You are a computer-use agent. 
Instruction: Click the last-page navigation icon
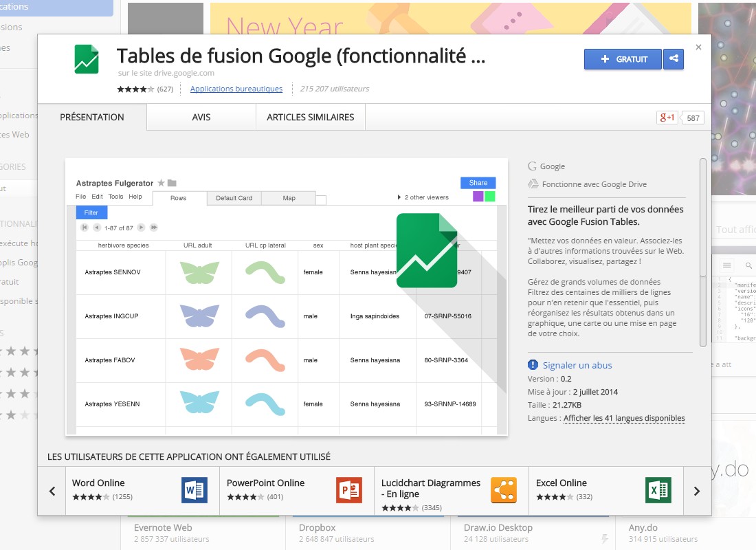[154, 228]
